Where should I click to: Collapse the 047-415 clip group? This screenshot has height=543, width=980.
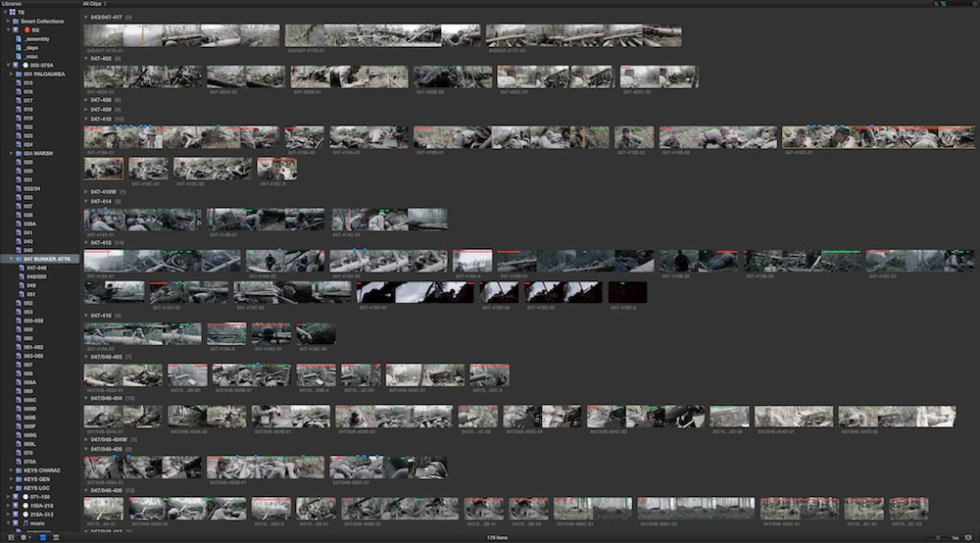[86, 243]
